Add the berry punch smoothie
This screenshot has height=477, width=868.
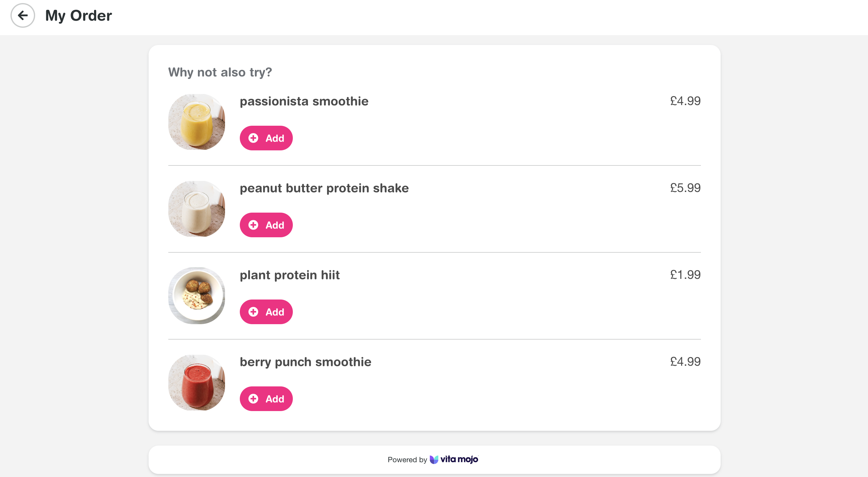click(x=266, y=398)
